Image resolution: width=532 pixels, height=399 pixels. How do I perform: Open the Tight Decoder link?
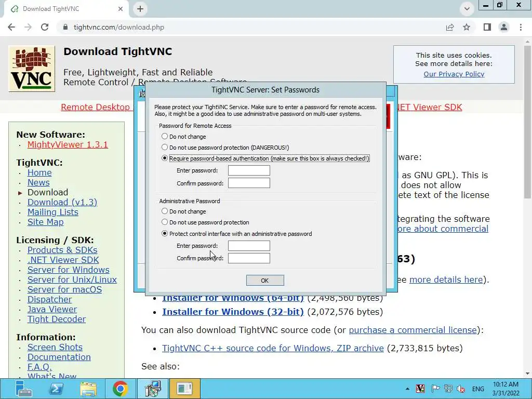[56, 320]
